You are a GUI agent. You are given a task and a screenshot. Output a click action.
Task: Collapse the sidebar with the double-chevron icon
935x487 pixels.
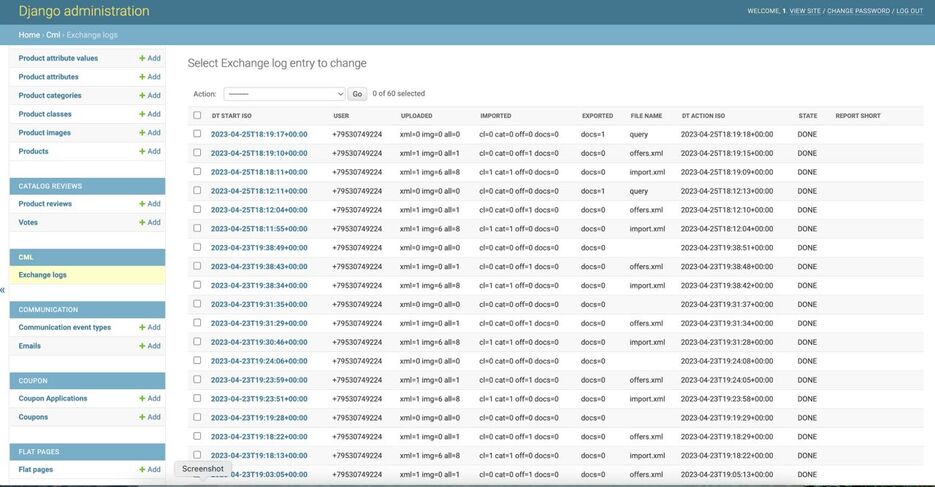tap(3, 290)
